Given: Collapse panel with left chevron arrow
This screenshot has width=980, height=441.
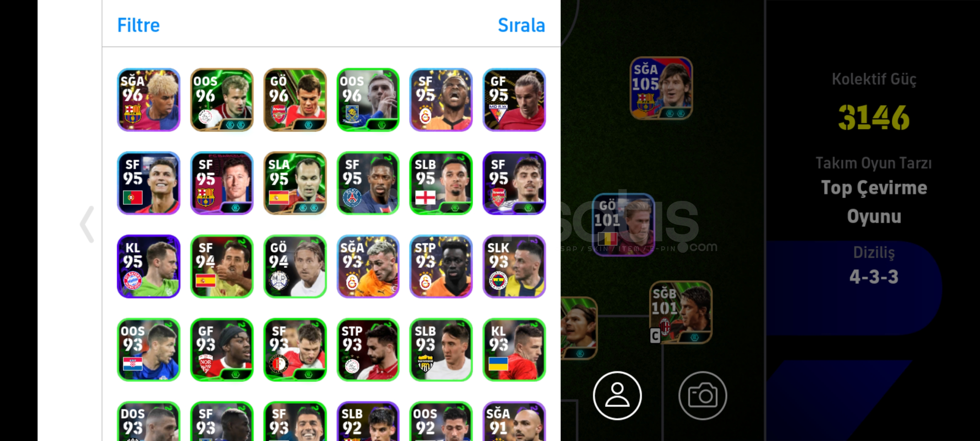Looking at the screenshot, I should [87, 224].
